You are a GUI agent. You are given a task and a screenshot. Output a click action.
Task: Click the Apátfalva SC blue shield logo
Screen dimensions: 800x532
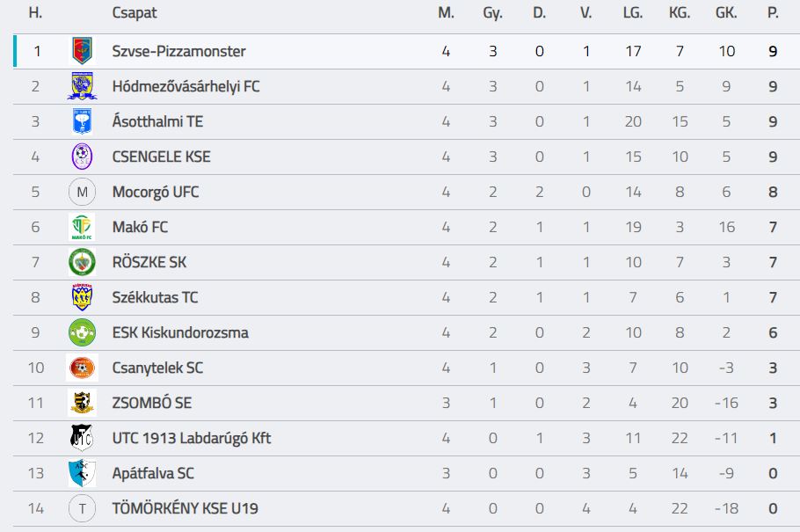82,473
